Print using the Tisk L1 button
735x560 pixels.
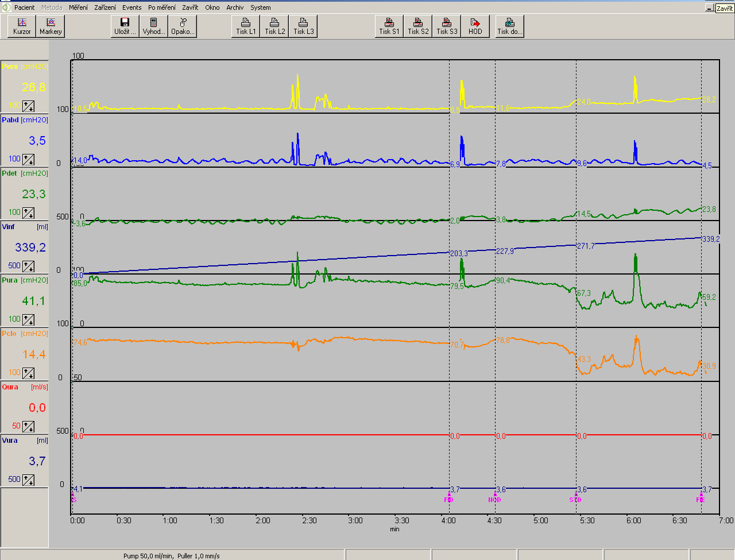(246, 26)
